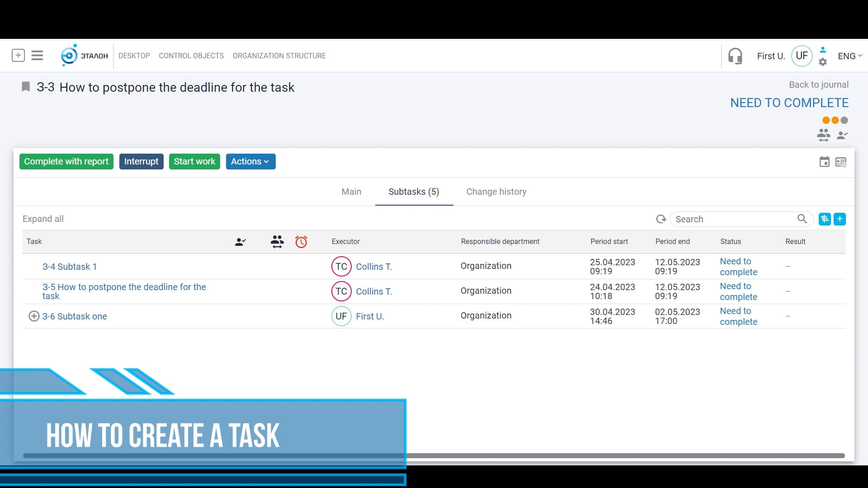Click the bookmark icon before task title
This screenshot has width=868, height=488.
pyautogui.click(x=25, y=86)
